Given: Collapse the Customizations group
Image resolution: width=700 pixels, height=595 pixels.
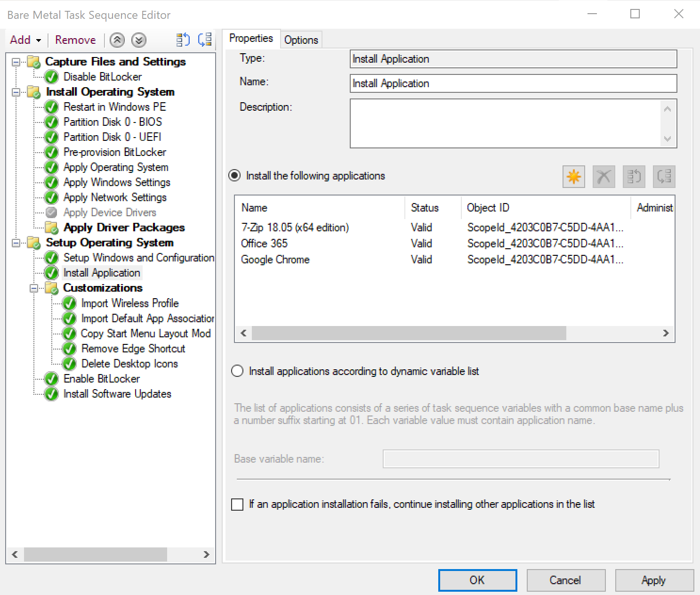Looking at the screenshot, I should (34, 288).
